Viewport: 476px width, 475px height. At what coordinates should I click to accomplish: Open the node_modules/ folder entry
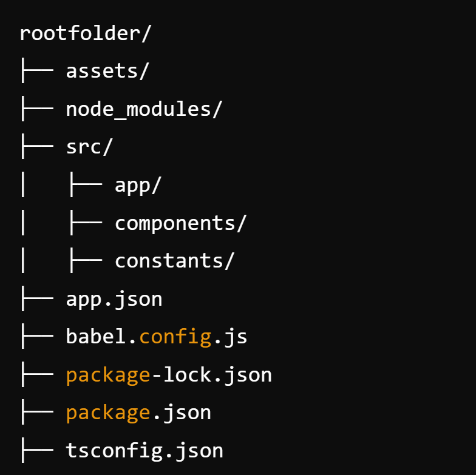[x=144, y=109]
